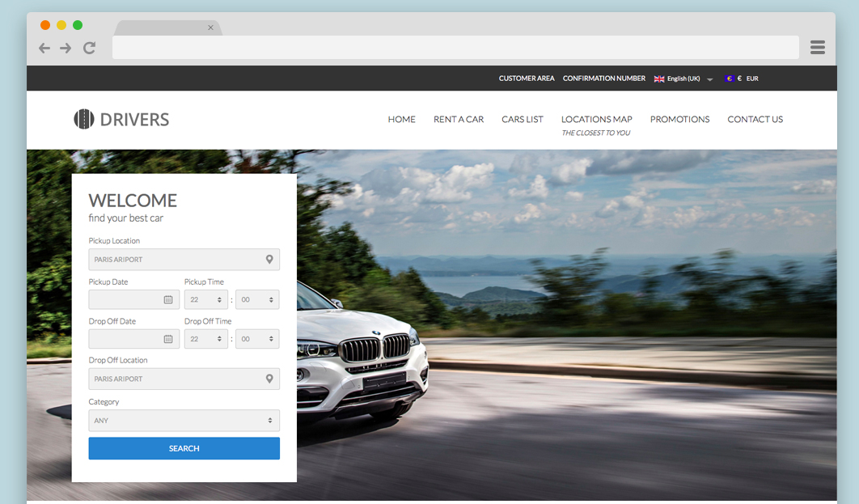Viewport: 859px width, 504px height.
Task: Open the Pickup Date calendar icon
Action: pyautogui.click(x=168, y=299)
